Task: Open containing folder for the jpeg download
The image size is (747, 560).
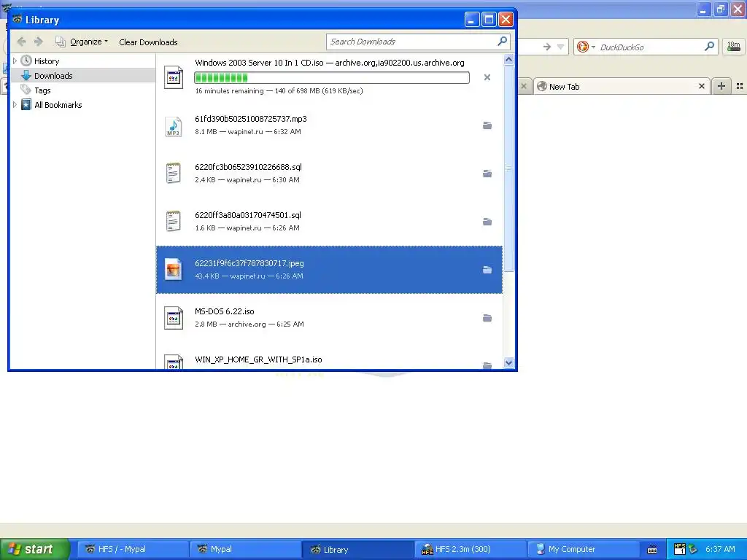Action: tap(487, 270)
